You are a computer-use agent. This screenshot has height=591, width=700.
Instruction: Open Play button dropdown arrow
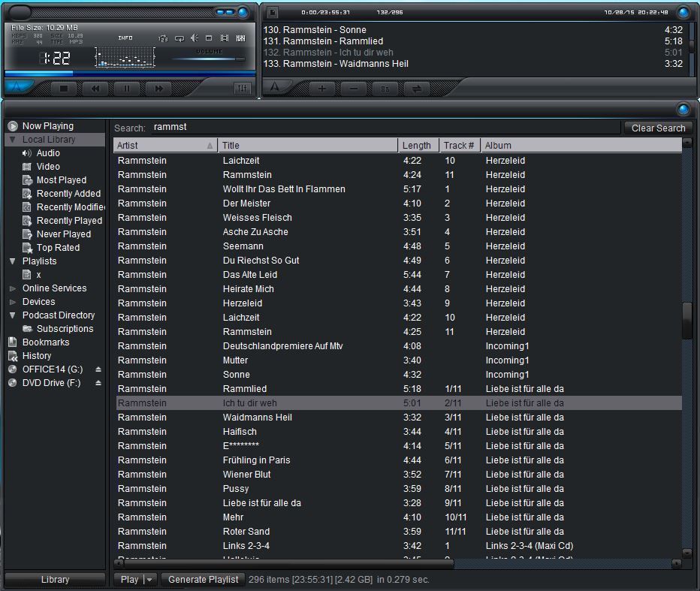[x=150, y=580]
